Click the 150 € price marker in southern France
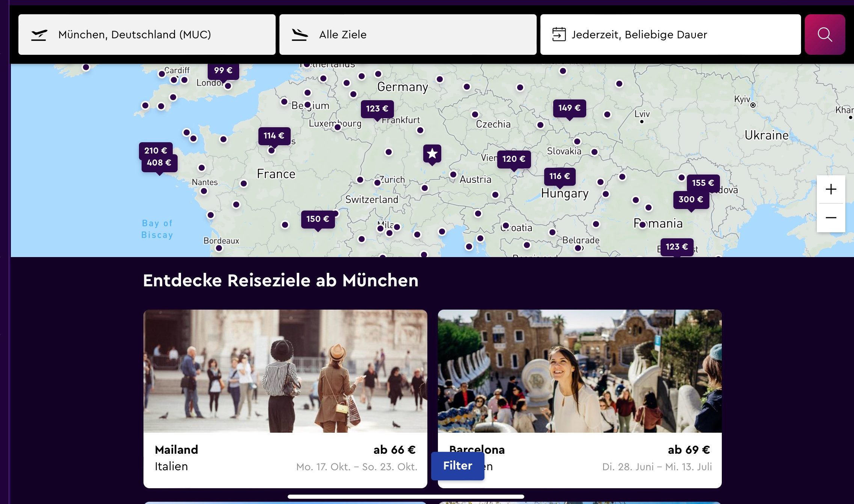The width and height of the screenshot is (854, 504). (318, 219)
